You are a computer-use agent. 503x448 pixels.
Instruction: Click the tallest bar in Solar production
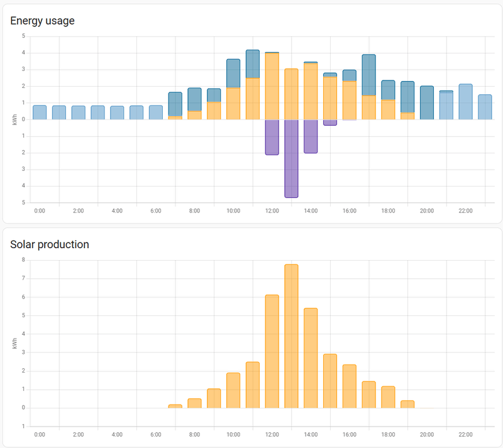coord(291,336)
